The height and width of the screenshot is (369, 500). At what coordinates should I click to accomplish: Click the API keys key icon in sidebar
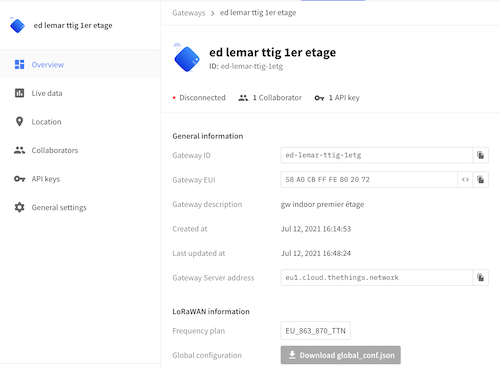[19, 179]
